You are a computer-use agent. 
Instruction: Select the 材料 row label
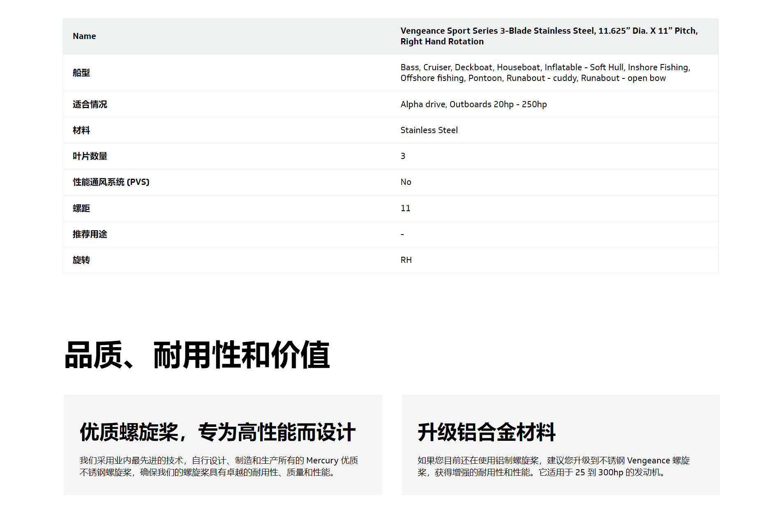click(x=81, y=130)
